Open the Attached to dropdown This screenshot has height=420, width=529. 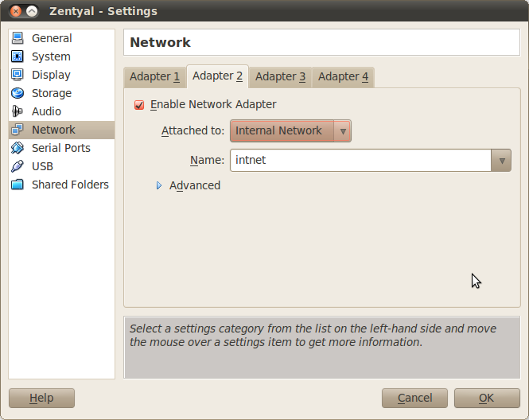coord(290,131)
